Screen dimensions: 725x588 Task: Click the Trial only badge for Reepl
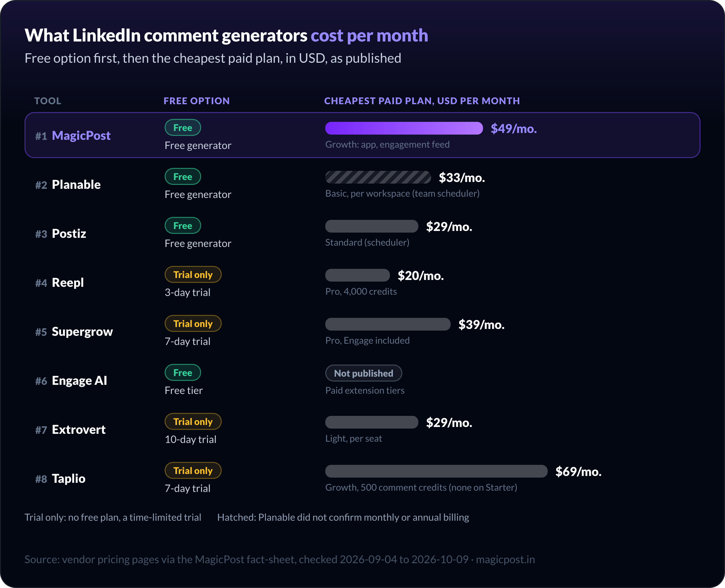(193, 275)
